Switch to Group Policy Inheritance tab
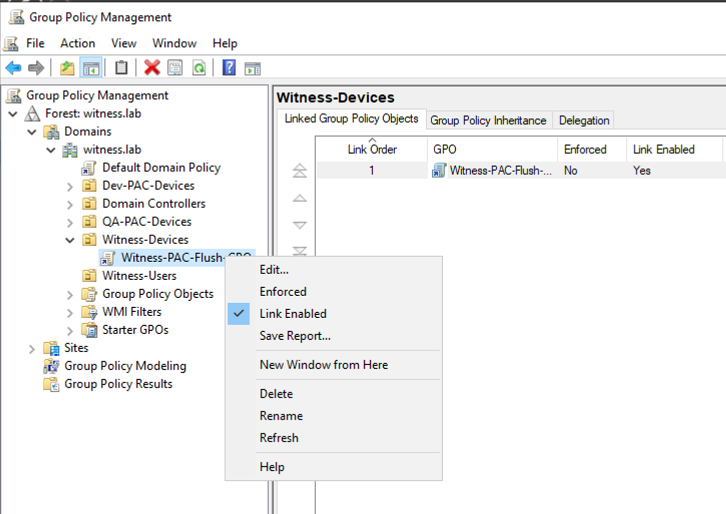Viewport: 726px width, 514px height. pos(488,120)
